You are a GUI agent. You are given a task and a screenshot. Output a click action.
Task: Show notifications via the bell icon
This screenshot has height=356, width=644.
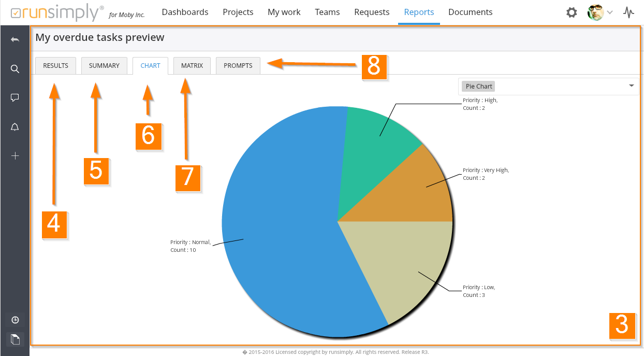[x=15, y=127]
